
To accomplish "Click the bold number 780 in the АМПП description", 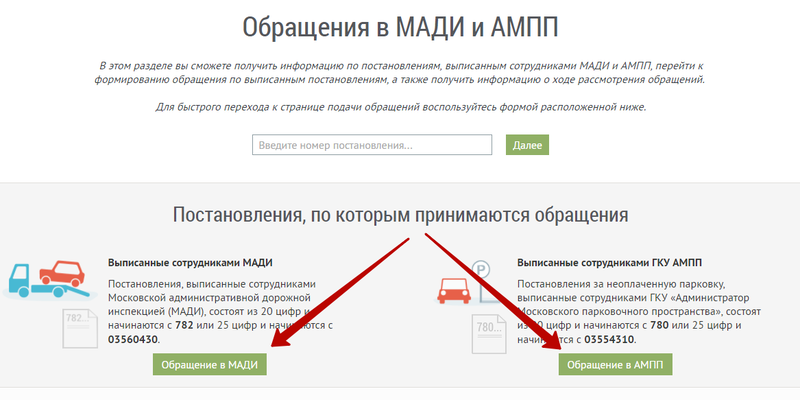I will (x=660, y=325).
